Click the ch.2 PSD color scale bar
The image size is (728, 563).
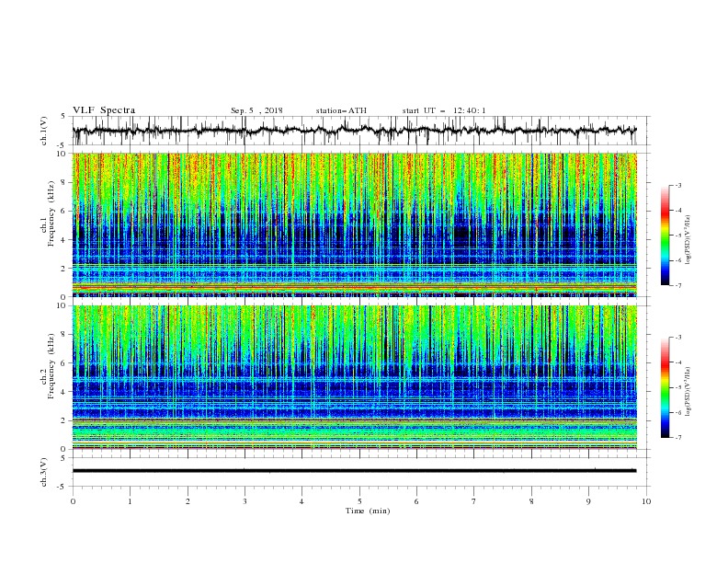665,387
